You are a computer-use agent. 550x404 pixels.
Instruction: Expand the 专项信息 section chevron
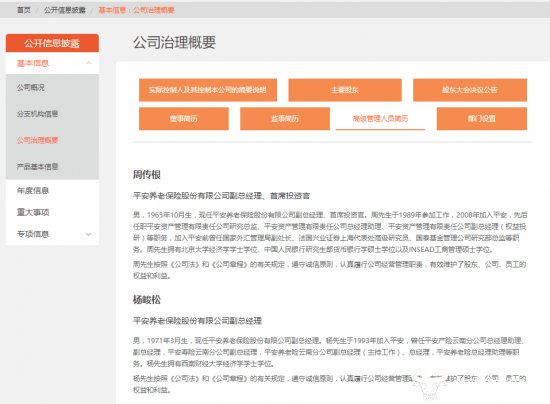click(88, 234)
